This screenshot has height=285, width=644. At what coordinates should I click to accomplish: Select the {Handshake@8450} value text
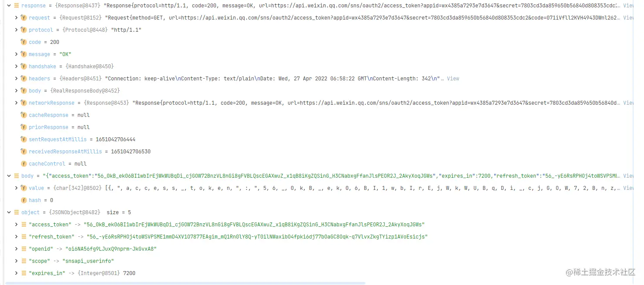click(89, 66)
